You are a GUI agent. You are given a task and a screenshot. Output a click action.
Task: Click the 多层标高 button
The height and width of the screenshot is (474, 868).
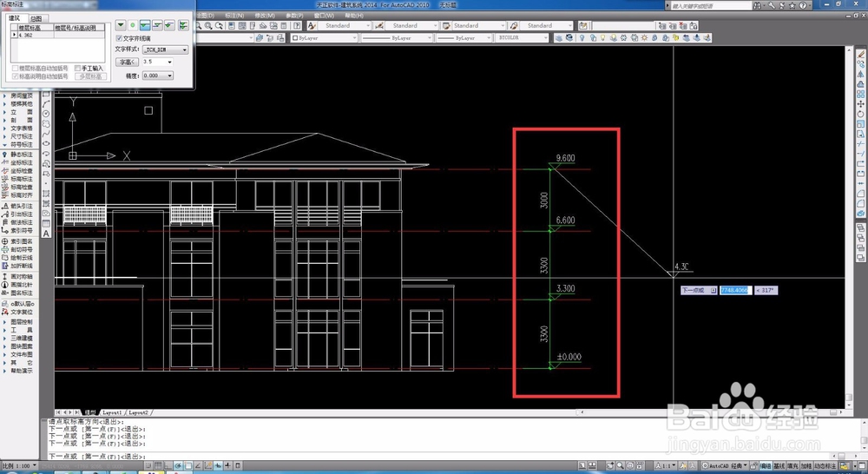coord(91,76)
